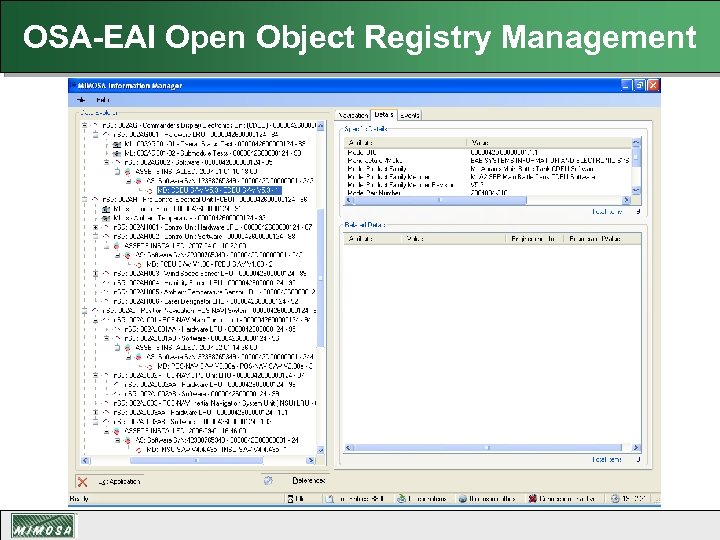Click the Model Part Number attribute row
Viewport: 720px width, 540px height.
[x=374, y=193]
